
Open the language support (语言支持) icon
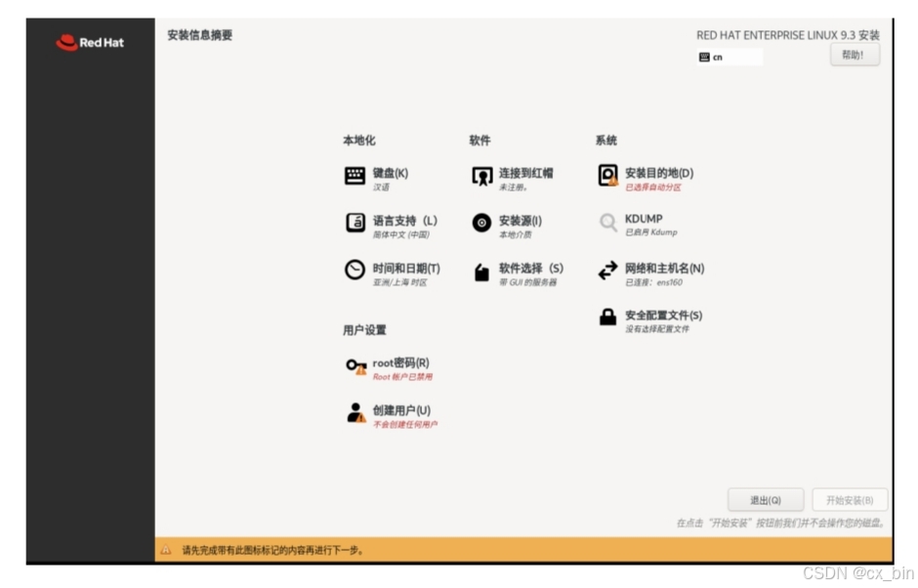pyautogui.click(x=355, y=223)
